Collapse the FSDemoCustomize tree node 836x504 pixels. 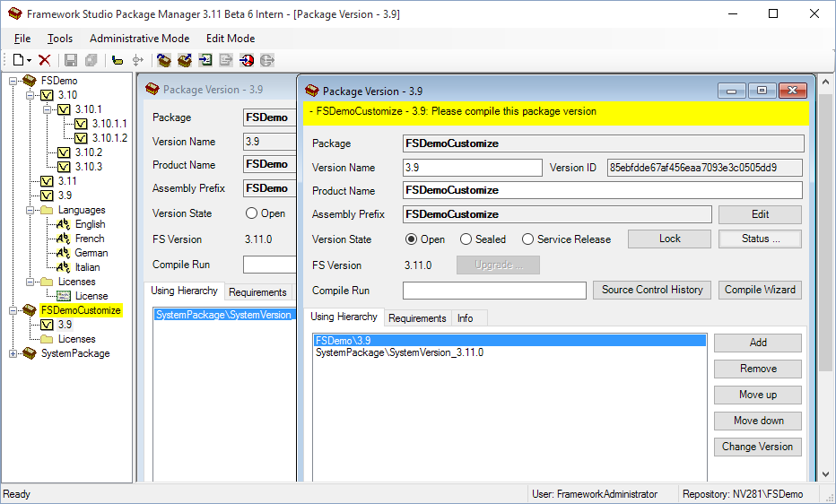coord(13,310)
